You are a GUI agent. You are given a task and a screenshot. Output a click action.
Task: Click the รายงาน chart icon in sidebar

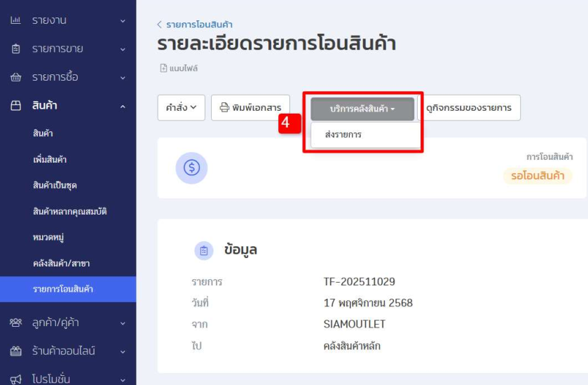pyautogui.click(x=15, y=20)
